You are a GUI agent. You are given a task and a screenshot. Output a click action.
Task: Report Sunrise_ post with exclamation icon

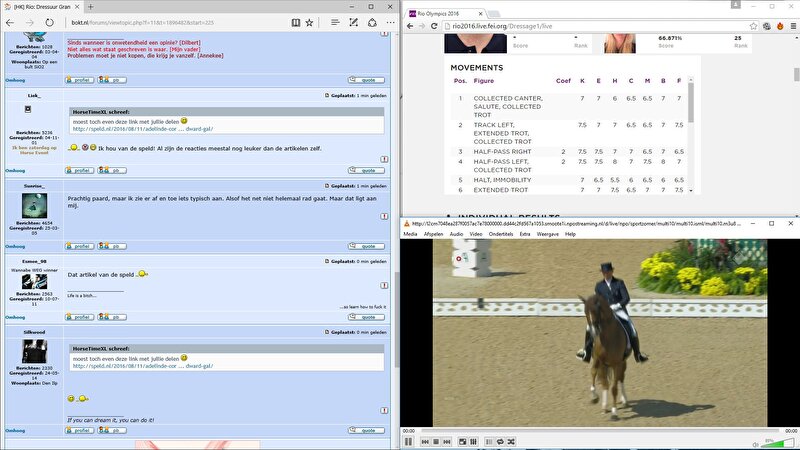click(384, 216)
